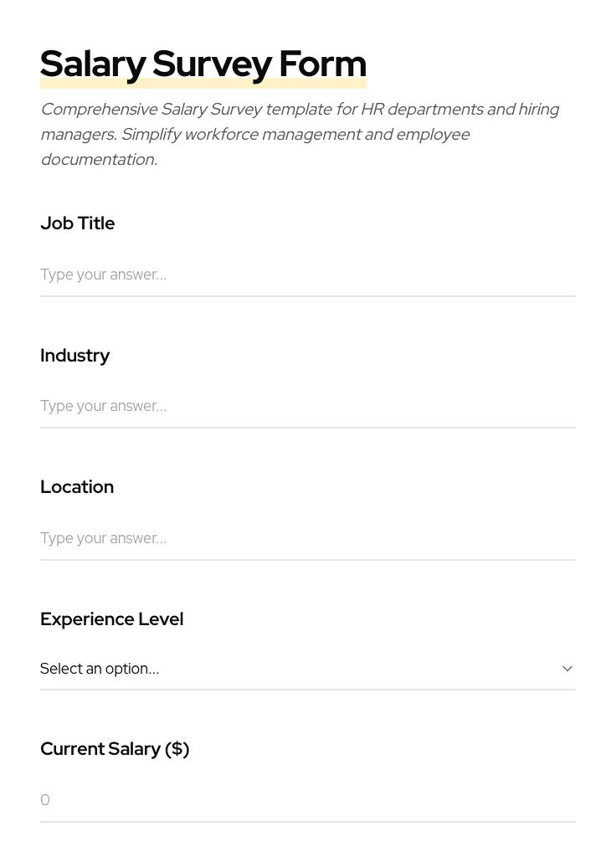Click the Type your answer placeholder under Industry
The height and width of the screenshot is (857, 616).
point(103,406)
